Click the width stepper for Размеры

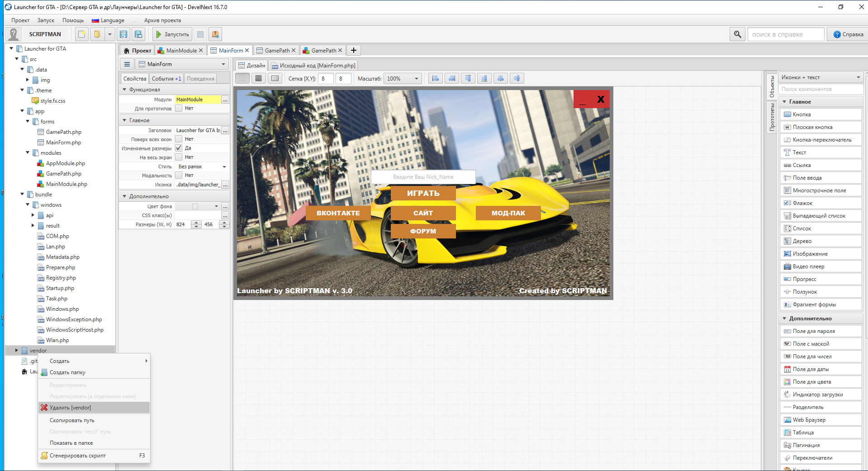tap(196, 224)
